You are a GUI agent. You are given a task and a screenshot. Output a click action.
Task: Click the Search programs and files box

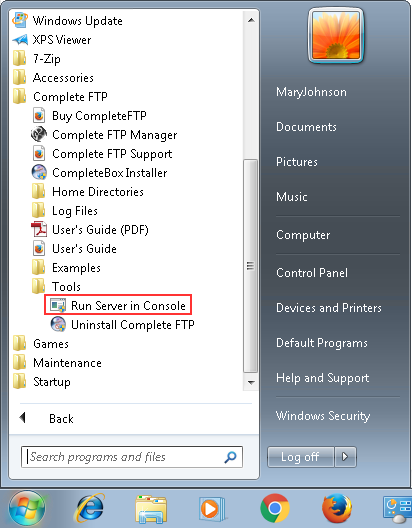click(x=132, y=457)
